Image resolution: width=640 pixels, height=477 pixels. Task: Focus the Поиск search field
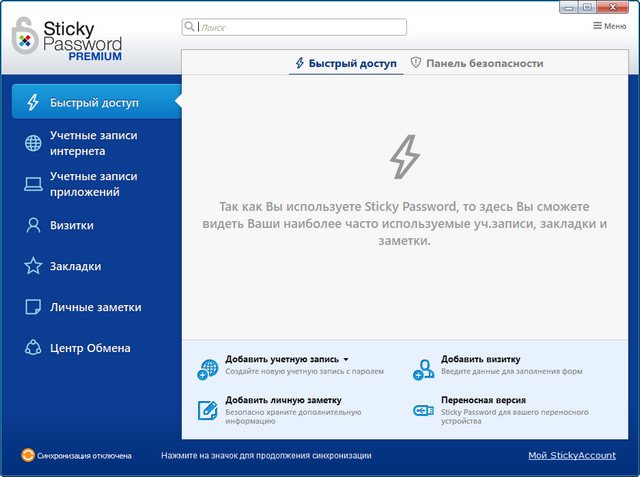pos(294,27)
